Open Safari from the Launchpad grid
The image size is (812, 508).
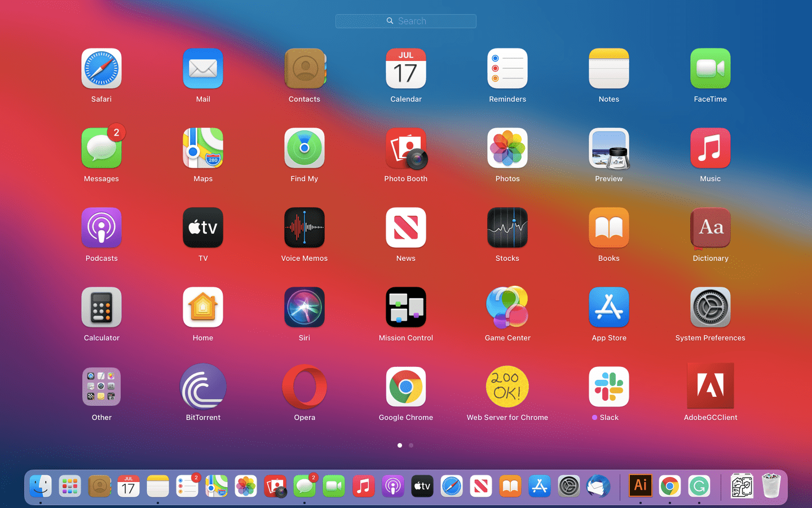(101, 68)
